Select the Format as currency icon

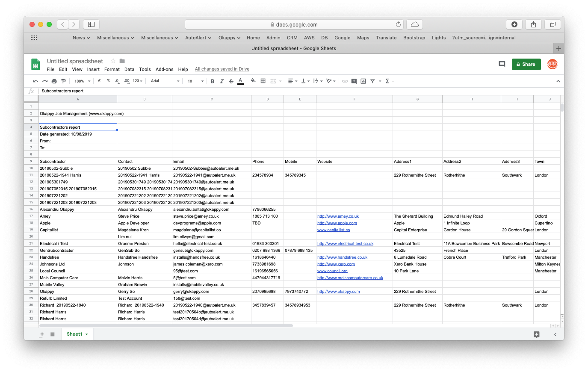tap(99, 81)
